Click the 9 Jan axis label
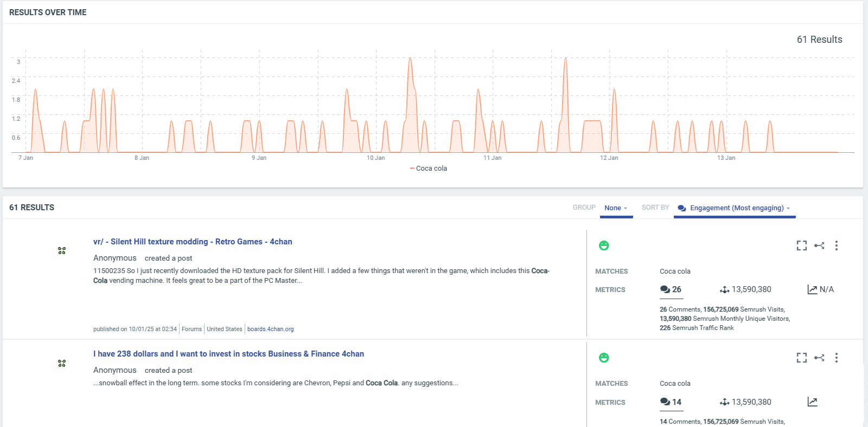This screenshot has height=427, width=868. pyautogui.click(x=259, y=158)
